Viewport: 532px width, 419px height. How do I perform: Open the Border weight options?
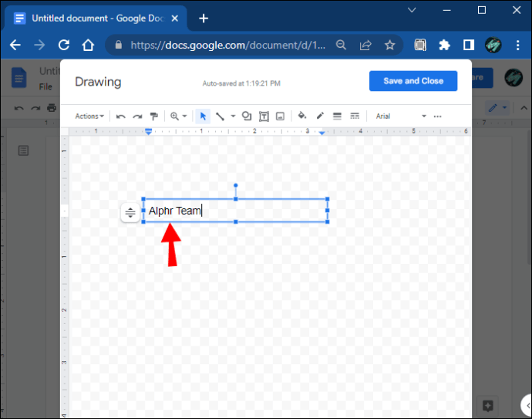point(337,117)
